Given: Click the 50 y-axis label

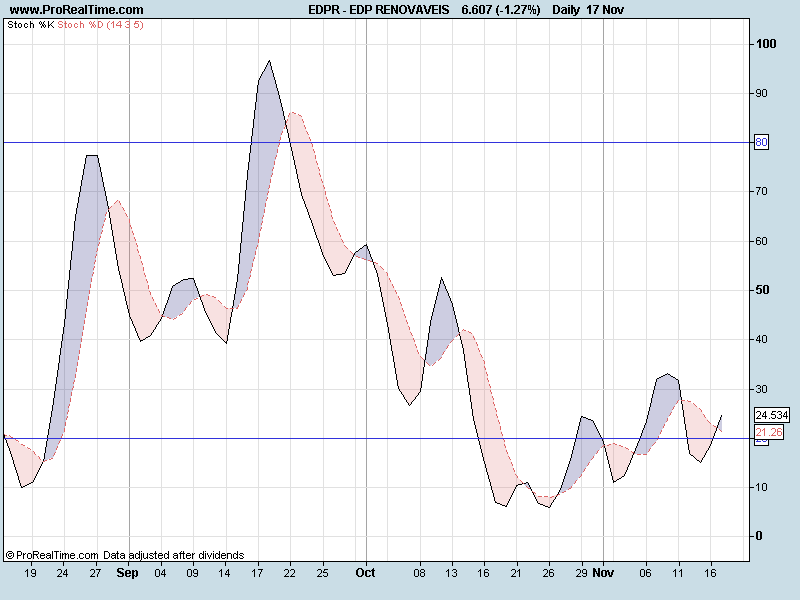Looking at the screenshot, I should tap(762, 290).
